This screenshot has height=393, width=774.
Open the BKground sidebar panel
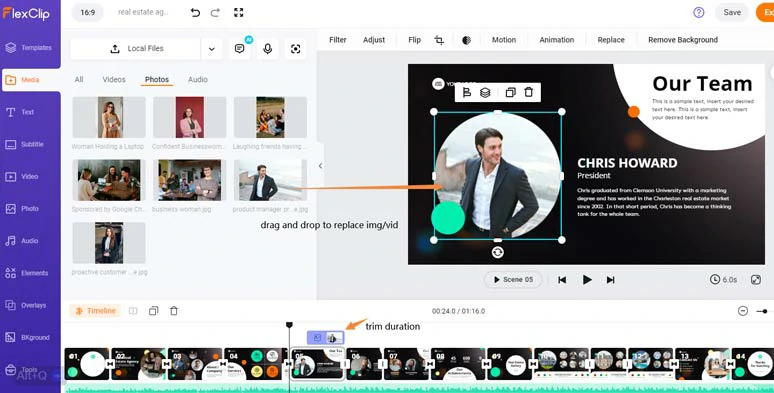click(x=28, y=338)
